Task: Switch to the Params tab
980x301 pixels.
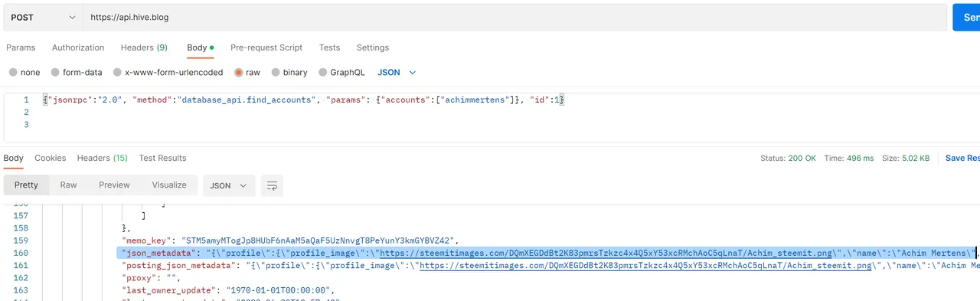Action: 21,47
